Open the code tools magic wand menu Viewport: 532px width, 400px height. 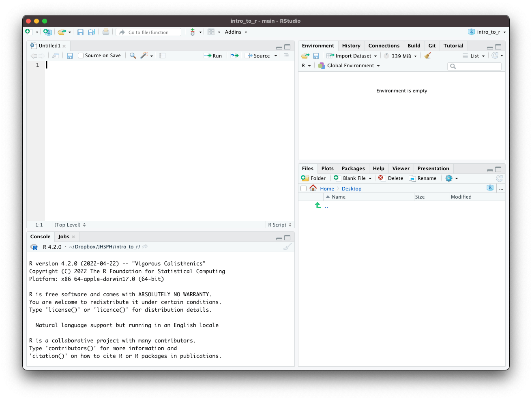pos(144,56)
